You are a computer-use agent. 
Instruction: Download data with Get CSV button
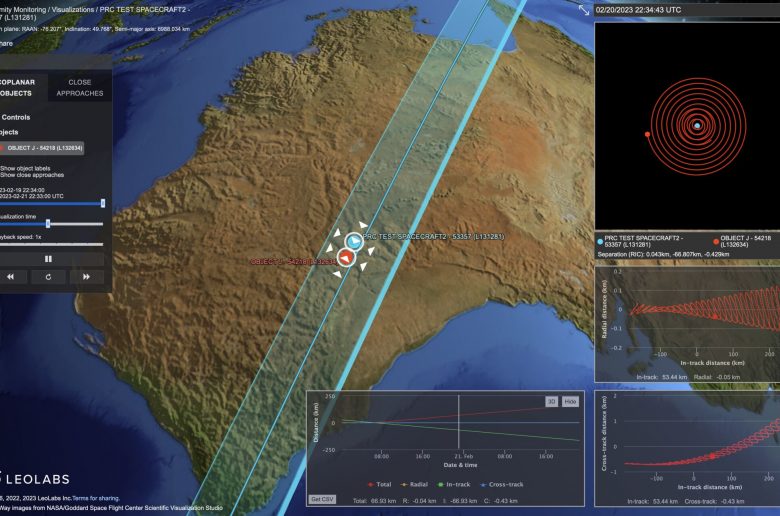[x=321, y=498]
